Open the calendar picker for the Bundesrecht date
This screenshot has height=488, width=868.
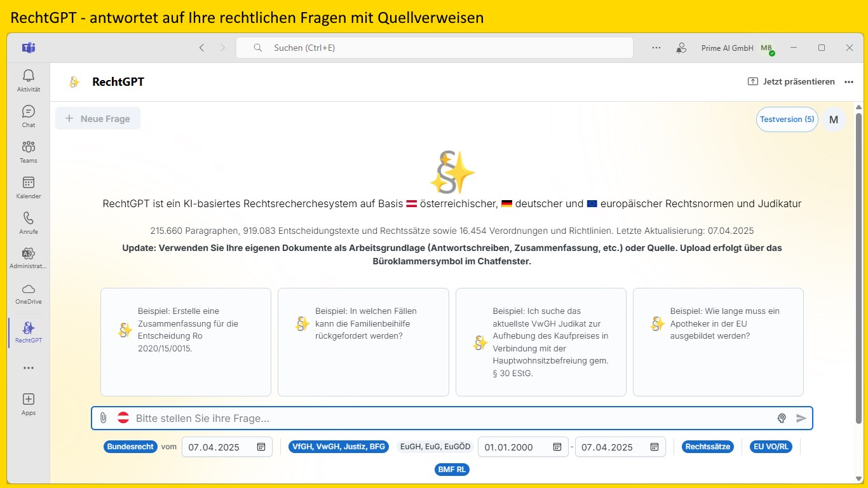click(x=261, y=447)
